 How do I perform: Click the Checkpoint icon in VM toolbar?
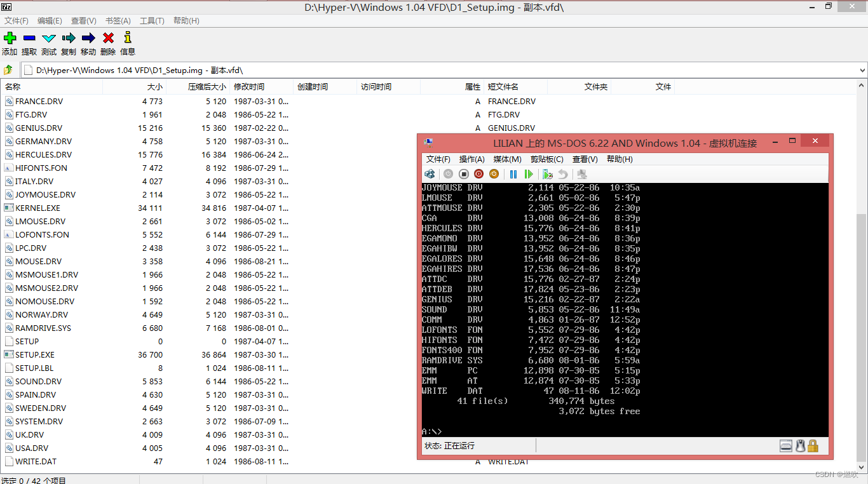[x=548, y=174]
